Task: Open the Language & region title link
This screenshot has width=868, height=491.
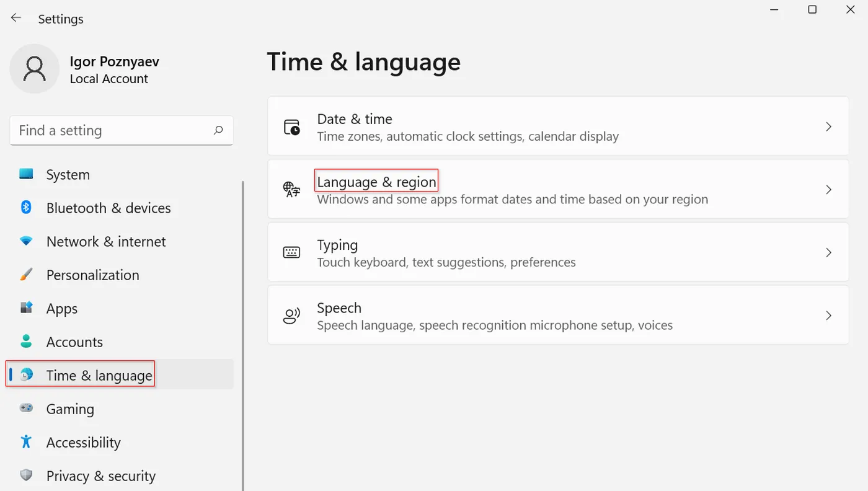Action: [x=376, y=182]
